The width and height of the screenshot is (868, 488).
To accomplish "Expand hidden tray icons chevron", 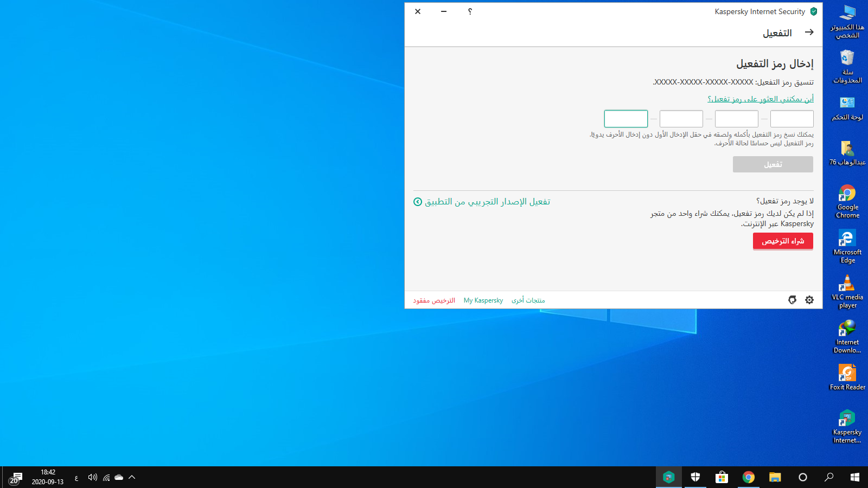I will pos(132,477).
